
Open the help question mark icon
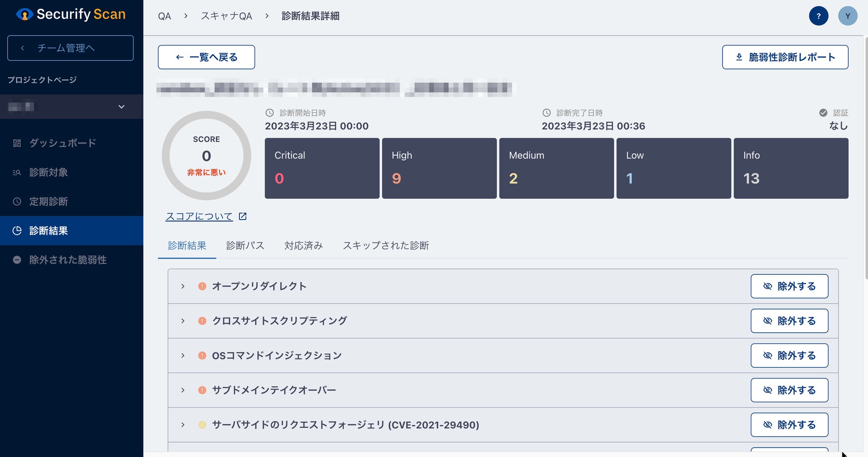pos(818,16)
